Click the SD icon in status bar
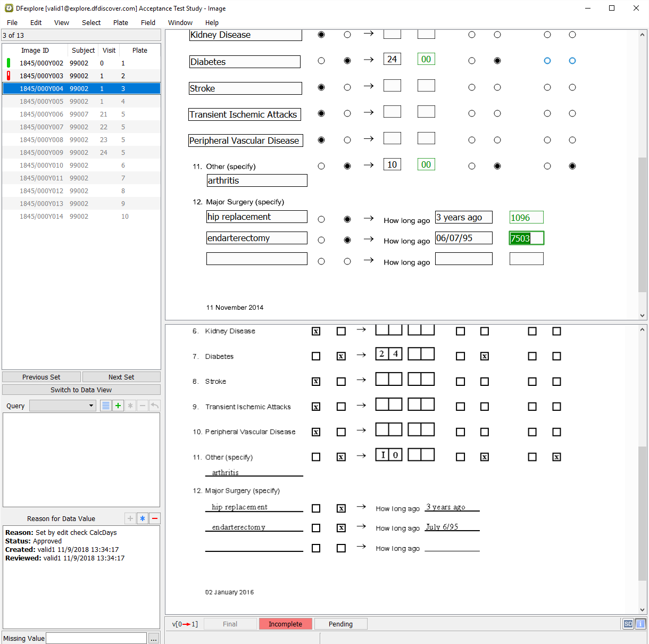 click(628, 624)
